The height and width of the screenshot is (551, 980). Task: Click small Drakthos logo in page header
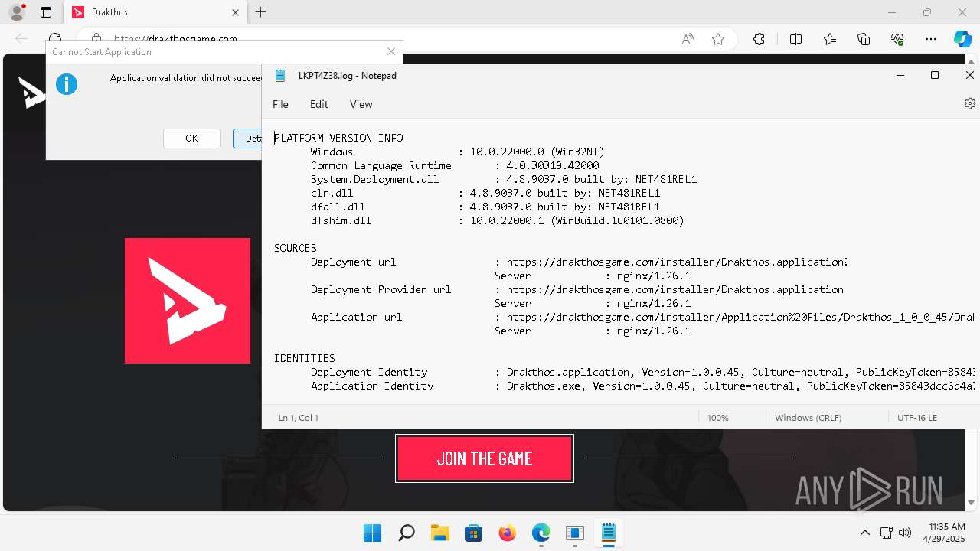click(31, 92)
